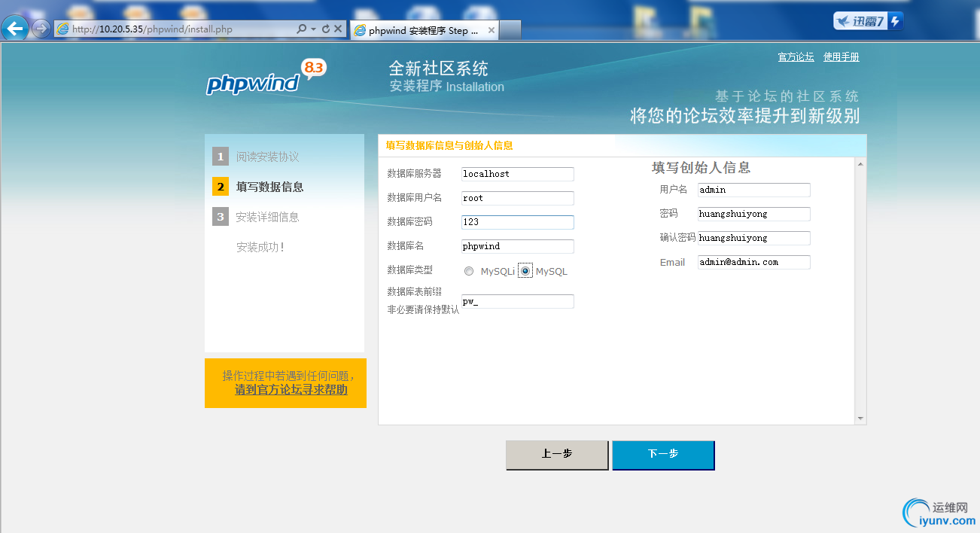980x533 pixels.
Task: Open a new blank browser tab
Action: pyautogui.click(x=510, y=30)
